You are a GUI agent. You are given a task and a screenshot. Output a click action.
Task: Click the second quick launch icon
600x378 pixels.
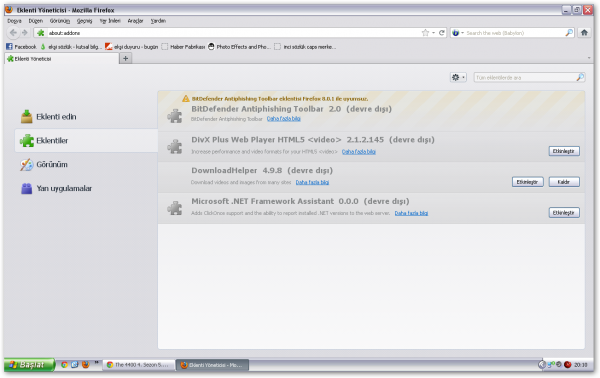point(75,365)
